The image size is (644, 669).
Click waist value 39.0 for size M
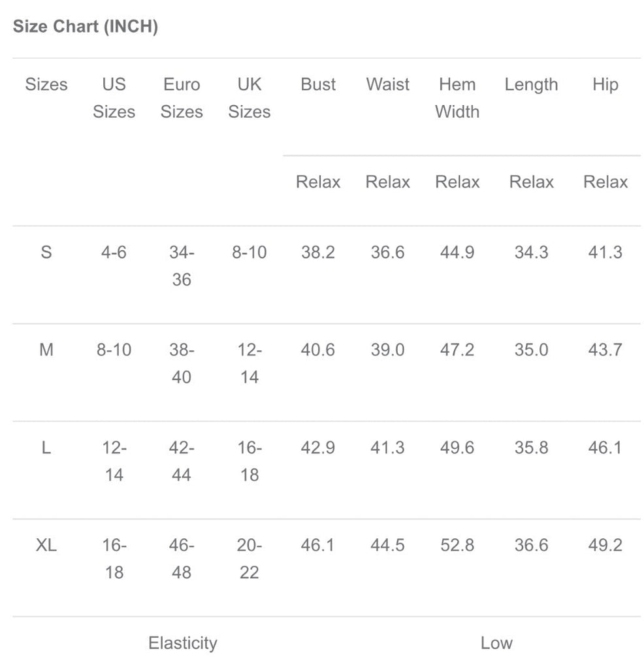coord(387,350)
